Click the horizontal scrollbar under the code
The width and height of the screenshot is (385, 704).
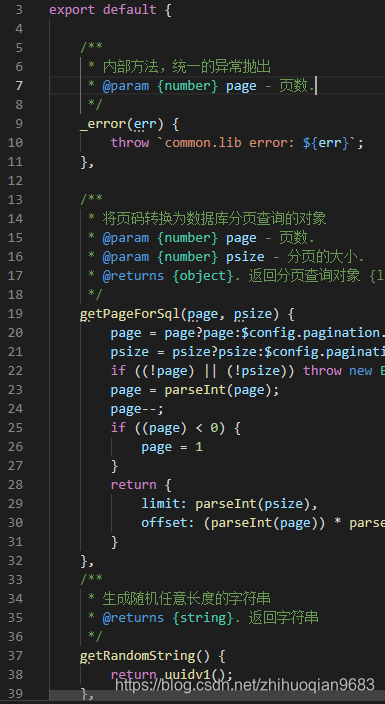[x=217, y=695]
